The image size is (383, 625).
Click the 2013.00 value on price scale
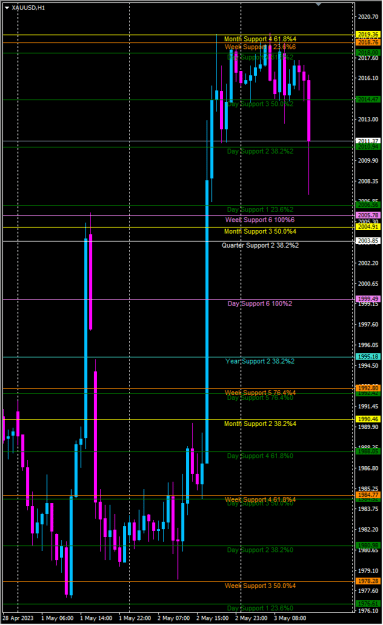point(368,119)
